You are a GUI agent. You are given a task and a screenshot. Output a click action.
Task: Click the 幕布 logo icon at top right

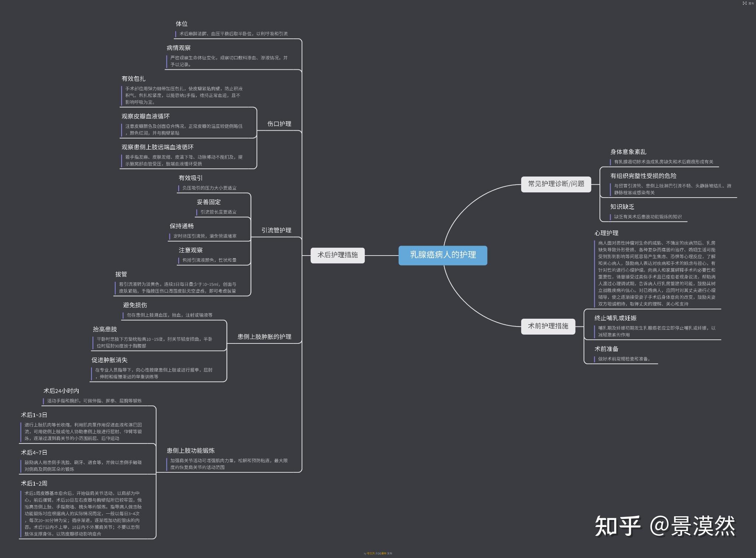pyautogui.click(x=745, y=3)
